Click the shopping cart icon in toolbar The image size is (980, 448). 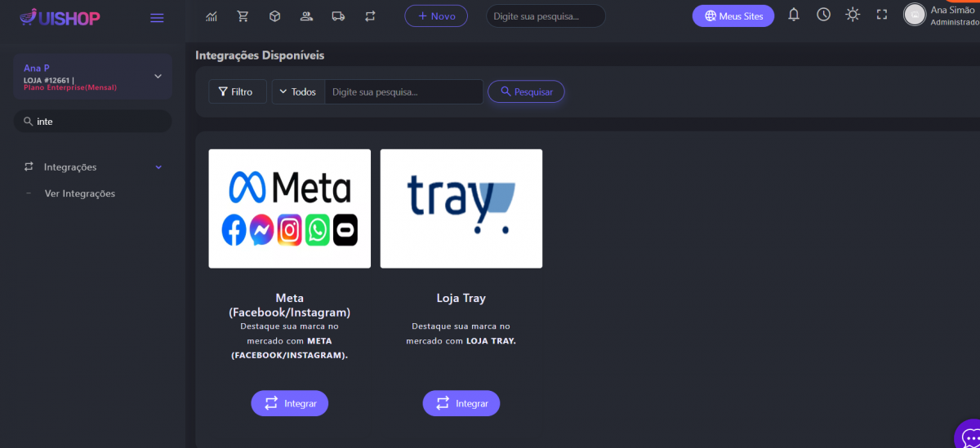[x=243, y=16]
